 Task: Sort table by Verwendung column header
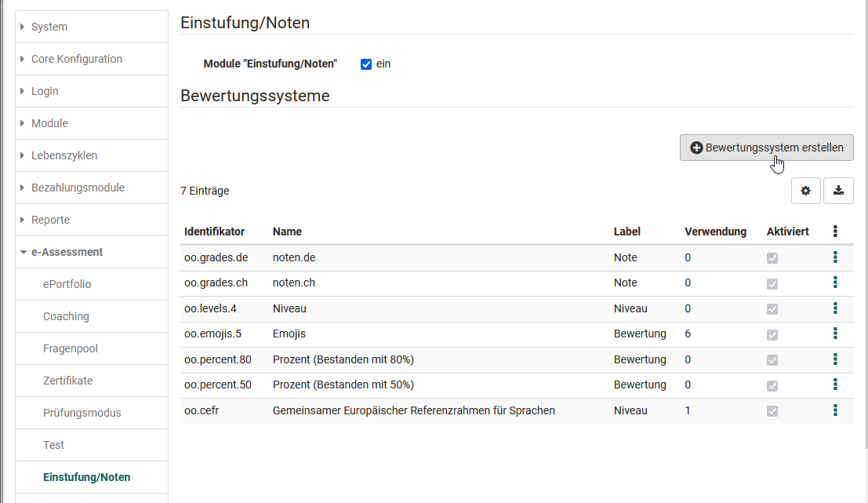click(714, 231)
